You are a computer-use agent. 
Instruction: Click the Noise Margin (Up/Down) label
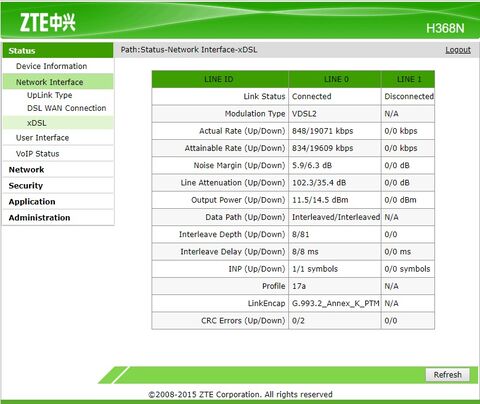point(239,166)
